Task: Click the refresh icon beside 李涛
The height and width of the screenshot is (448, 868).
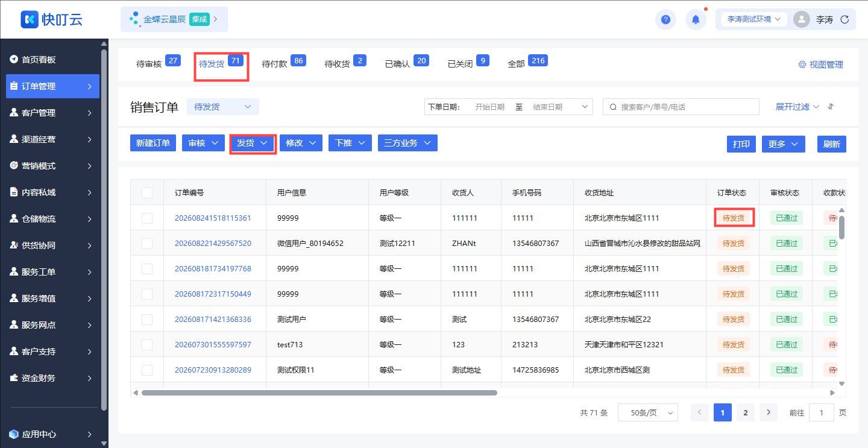Action: [844, 19]
